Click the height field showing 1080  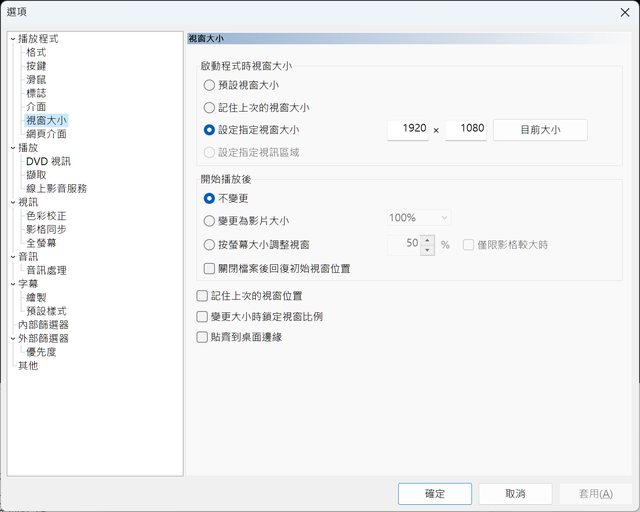[x=465, y=130]
